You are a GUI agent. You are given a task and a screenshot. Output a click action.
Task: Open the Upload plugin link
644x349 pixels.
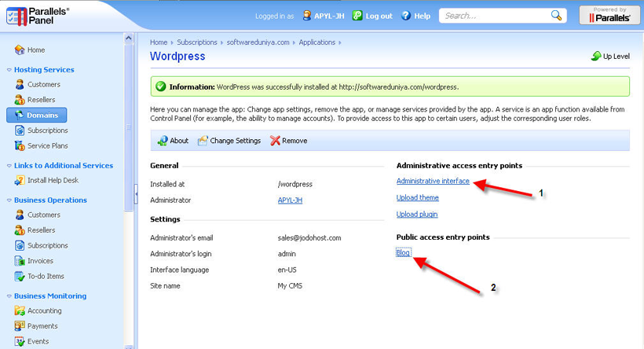click(417, 214)
